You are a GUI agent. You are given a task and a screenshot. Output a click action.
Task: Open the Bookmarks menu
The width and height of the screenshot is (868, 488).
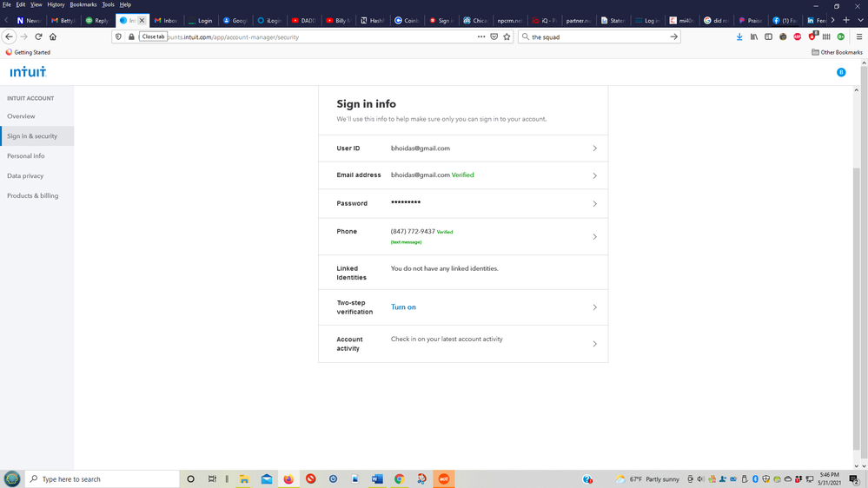click(83, 4)
